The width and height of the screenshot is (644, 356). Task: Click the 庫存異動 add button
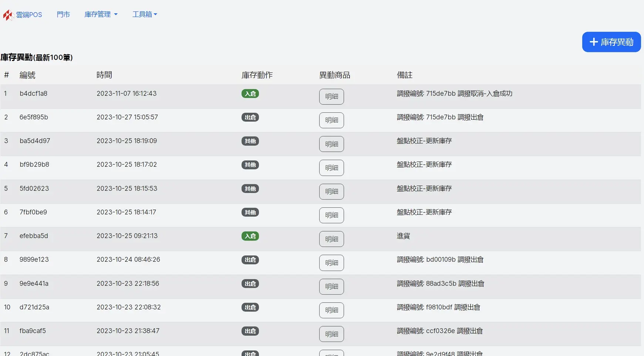pyautogui.click(x=611, y=42)
